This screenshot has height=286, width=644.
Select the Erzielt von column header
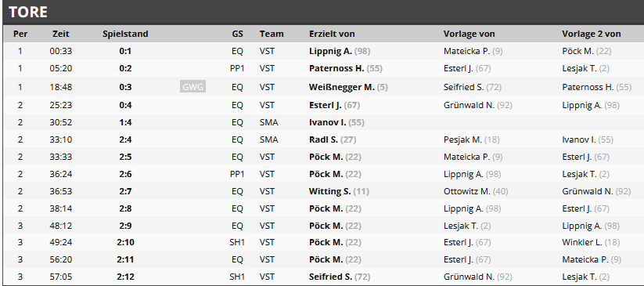(x=332, y=34)
